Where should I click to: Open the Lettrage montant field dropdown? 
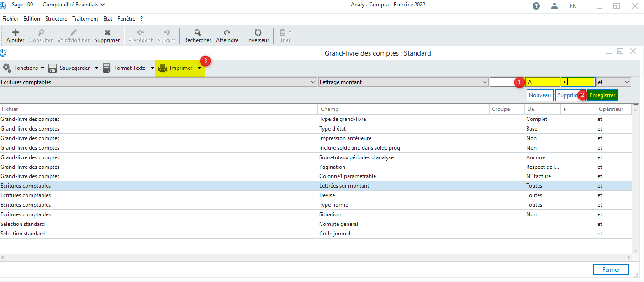(485, 82)
